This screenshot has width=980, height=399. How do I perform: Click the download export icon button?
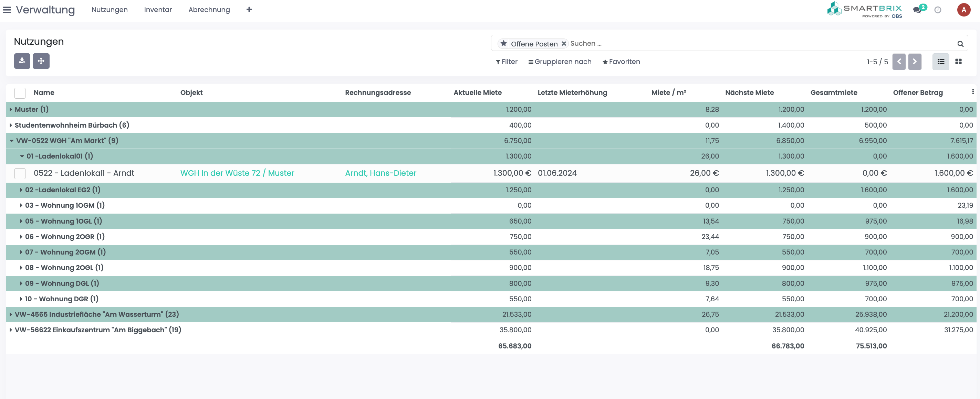[22, 61]
